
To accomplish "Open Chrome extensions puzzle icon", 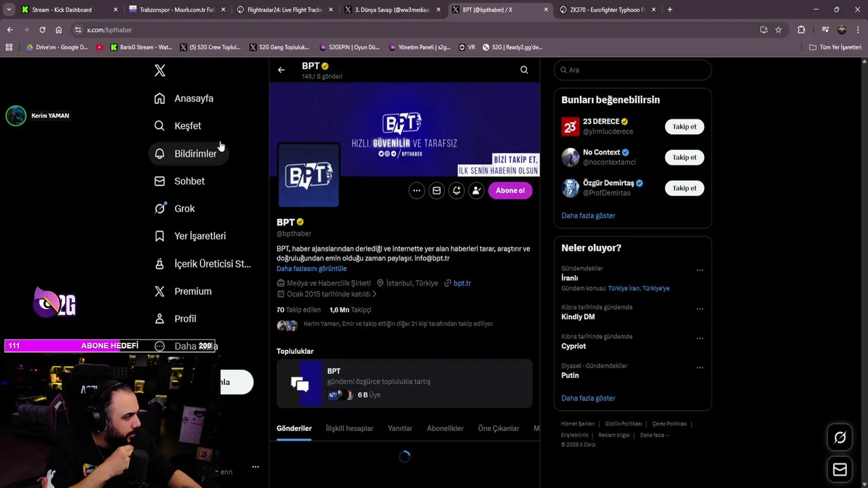I will pos(801,30).
